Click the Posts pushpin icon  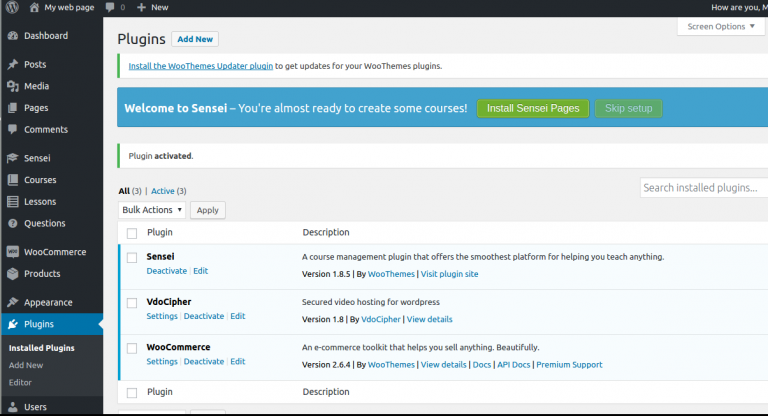13,64
